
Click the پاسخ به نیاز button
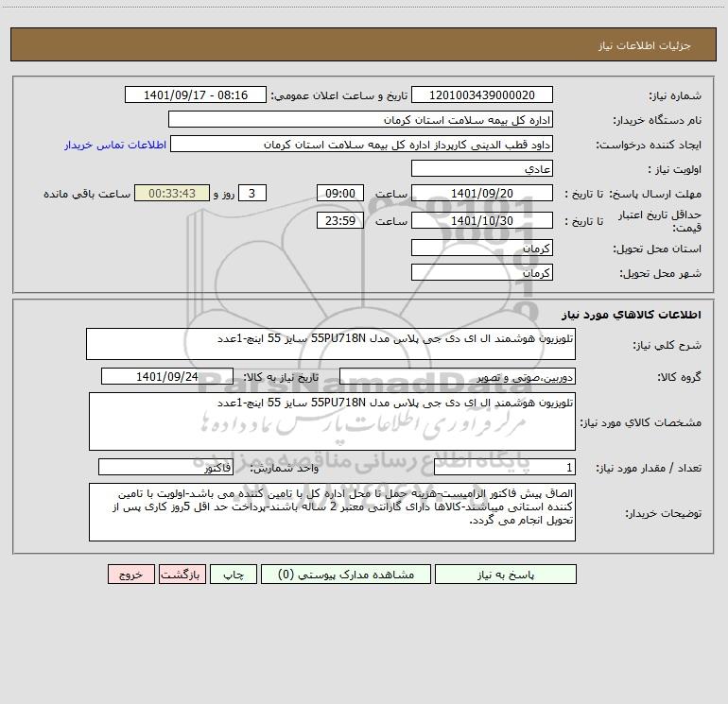(506, 575)
